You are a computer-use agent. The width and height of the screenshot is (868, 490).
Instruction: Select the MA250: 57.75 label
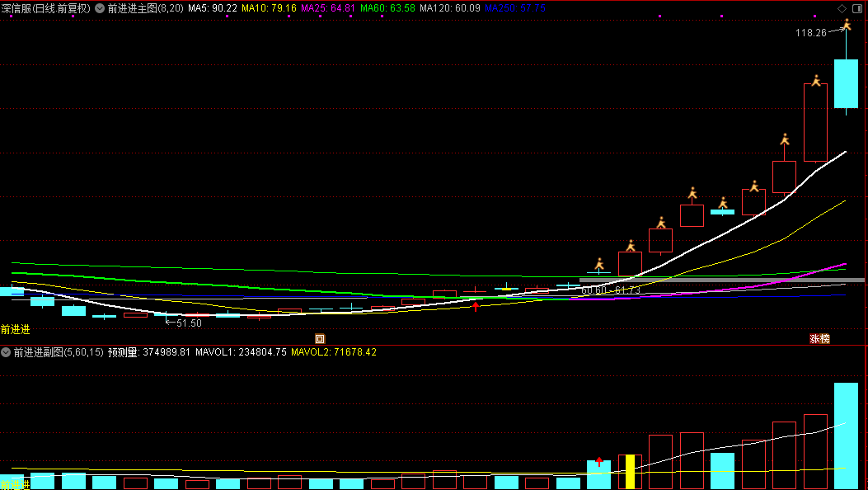[x=515, y=8]
